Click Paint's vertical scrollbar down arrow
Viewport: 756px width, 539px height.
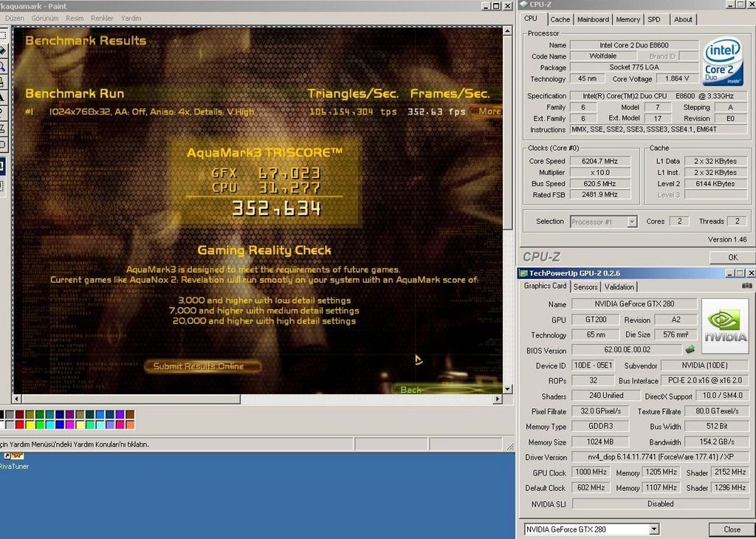[507, 388]
